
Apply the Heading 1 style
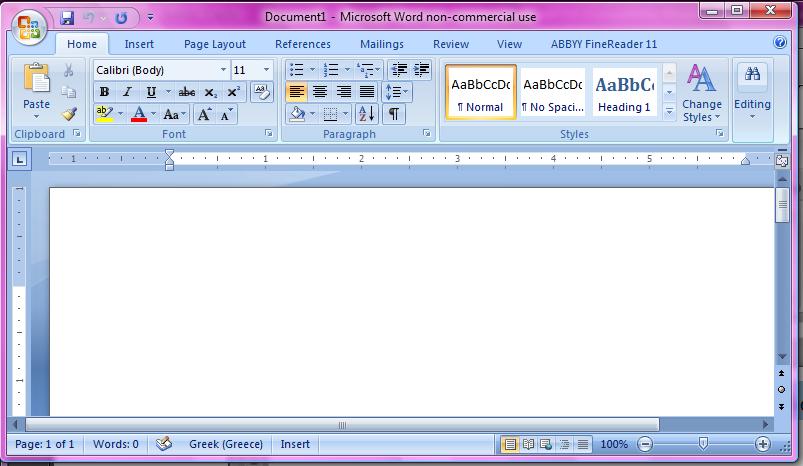click(x=625, y=93)
